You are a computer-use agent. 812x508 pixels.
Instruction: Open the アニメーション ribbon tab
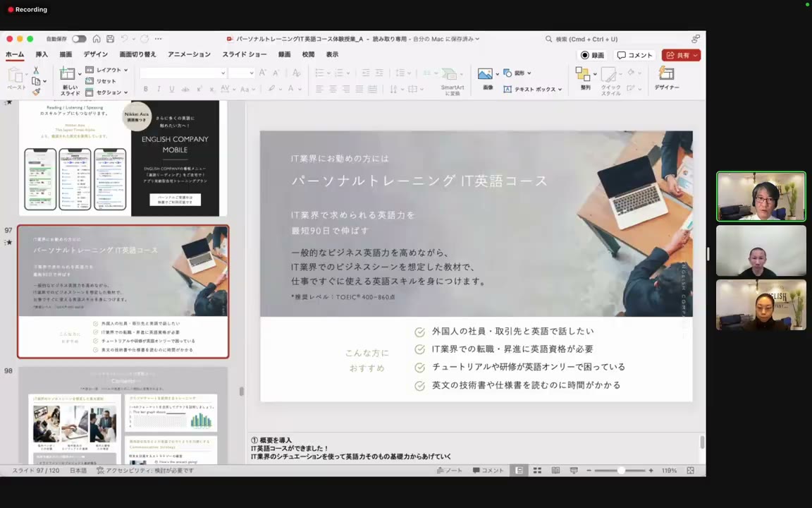click(189, 54)
